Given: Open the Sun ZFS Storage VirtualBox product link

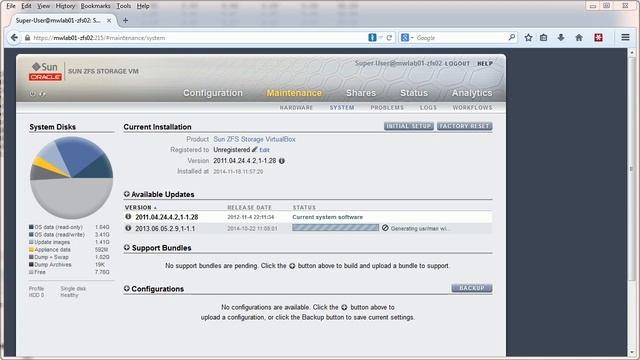Looking at the screenshot, I should coord(254,139).
